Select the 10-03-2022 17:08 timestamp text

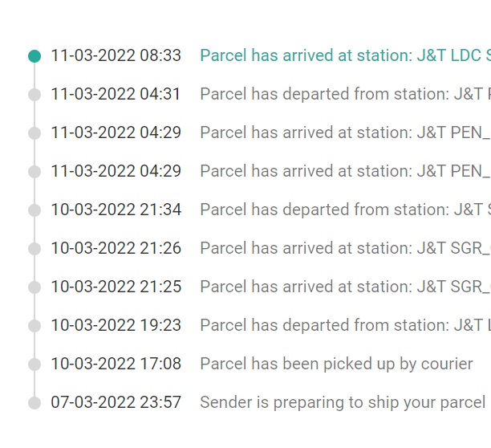116,364
